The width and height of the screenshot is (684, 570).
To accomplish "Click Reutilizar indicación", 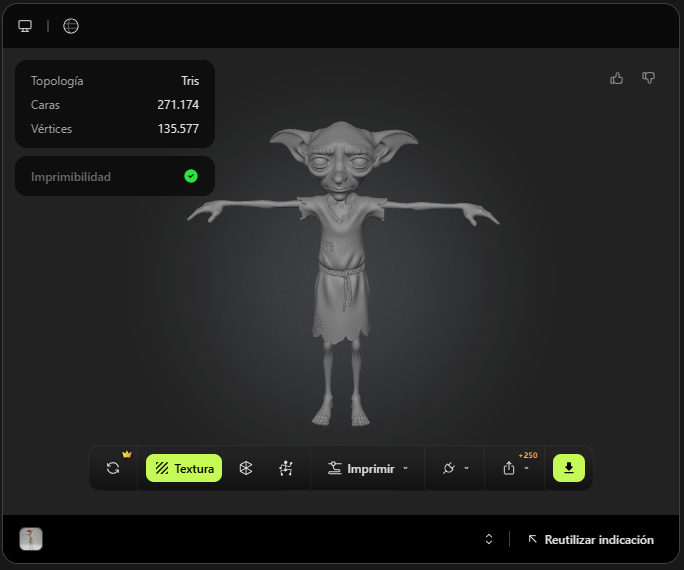I will pos(591,539).
